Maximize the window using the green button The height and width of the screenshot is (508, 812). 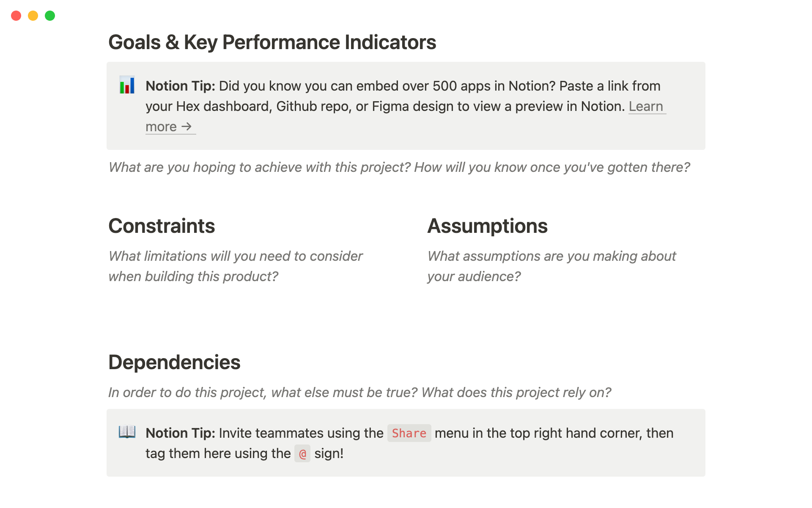tap(50, 16)
